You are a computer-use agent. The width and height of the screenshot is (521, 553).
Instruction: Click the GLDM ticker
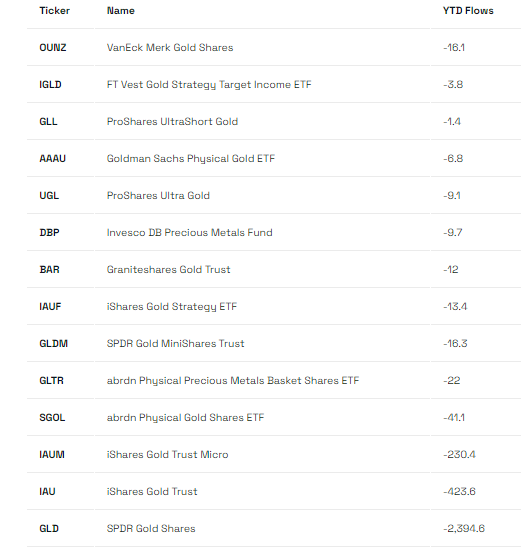pyautogui.click(x=54, y=344)
